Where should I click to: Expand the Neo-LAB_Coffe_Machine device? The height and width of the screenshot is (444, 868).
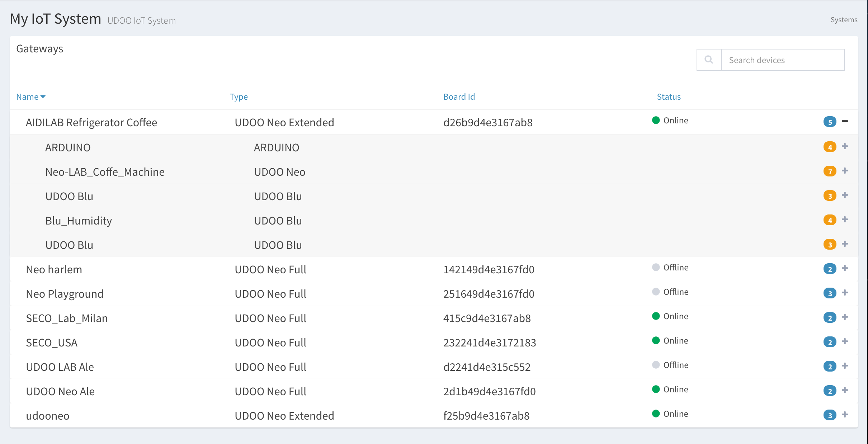point(845,171)
